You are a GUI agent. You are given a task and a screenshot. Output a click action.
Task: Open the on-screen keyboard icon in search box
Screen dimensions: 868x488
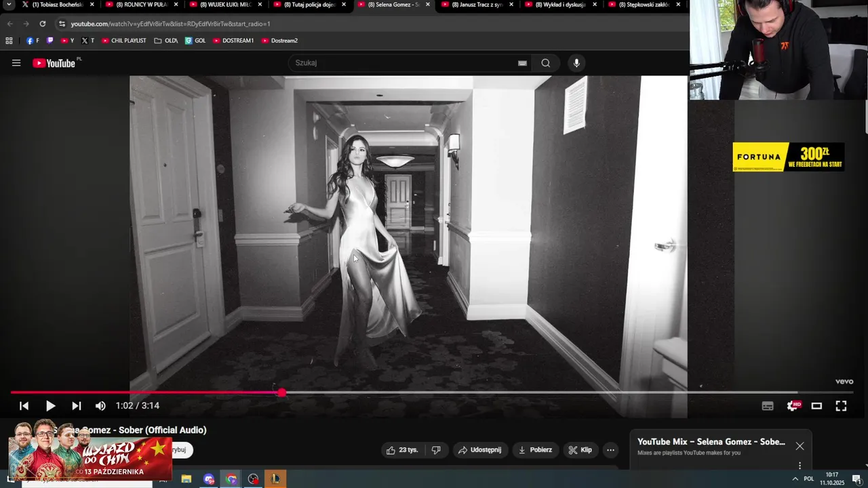[x=522, y=63]
